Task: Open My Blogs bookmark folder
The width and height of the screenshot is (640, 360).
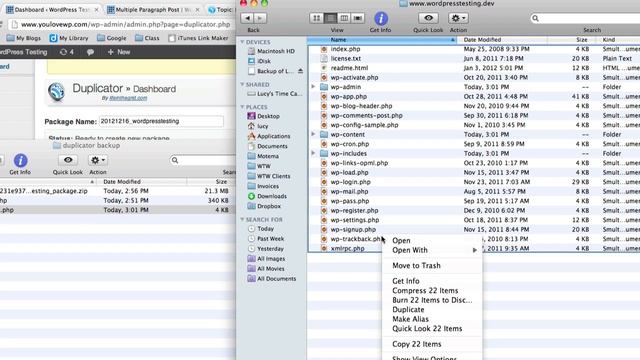Action: tap(24, 38)
